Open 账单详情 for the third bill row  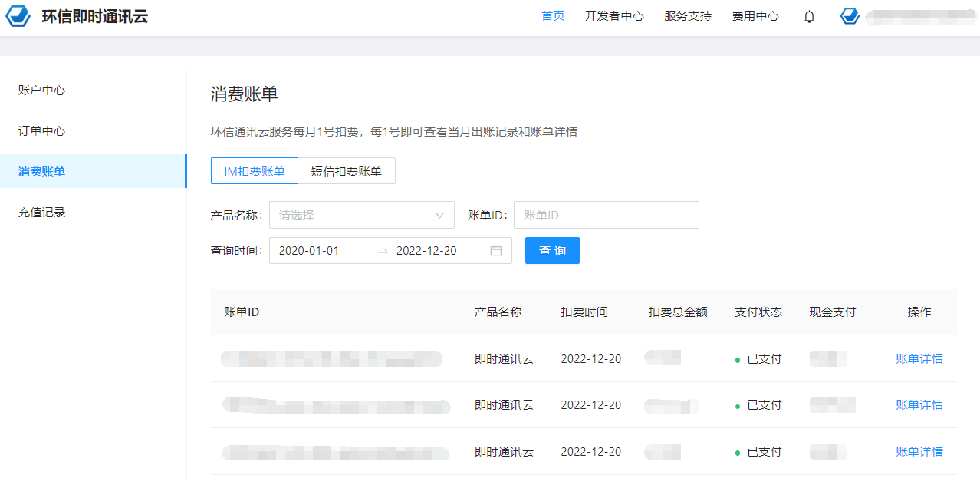point(919,452)
